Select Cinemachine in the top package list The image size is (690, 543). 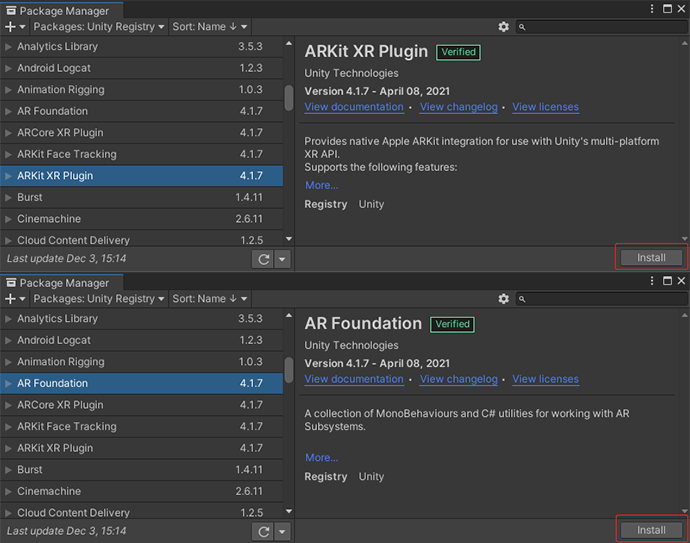click(141, 219)
